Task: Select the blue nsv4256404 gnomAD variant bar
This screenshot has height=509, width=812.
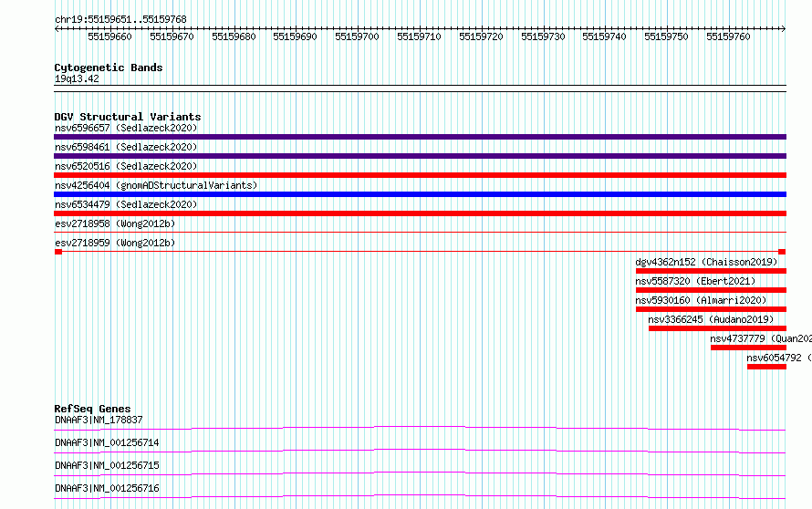Action: 420,194
